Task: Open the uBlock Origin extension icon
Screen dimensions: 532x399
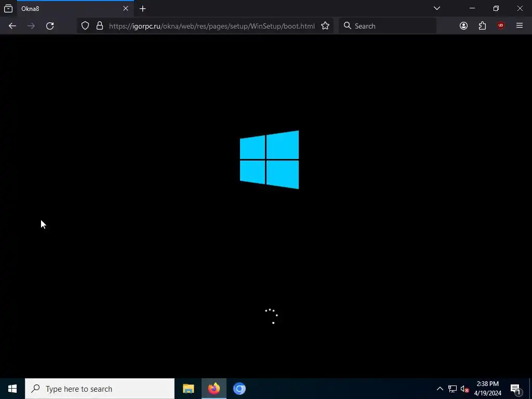Action: (501, 26)
